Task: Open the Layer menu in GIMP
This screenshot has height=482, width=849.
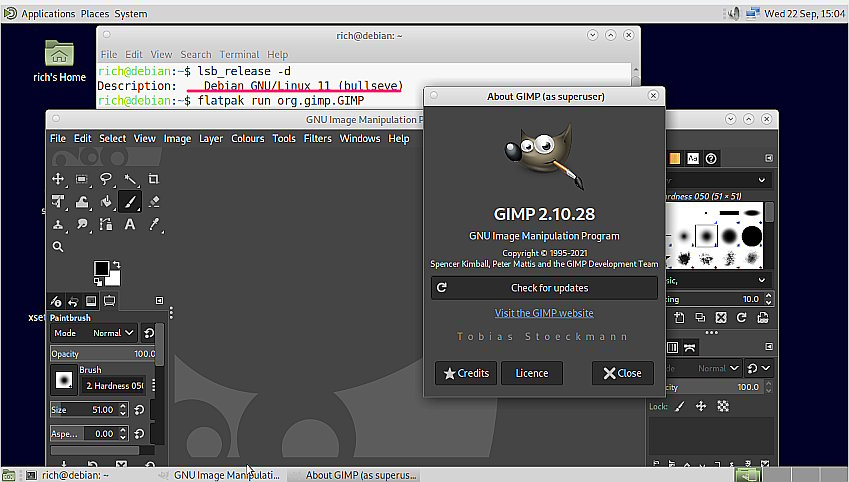Action: click(211, 139)
